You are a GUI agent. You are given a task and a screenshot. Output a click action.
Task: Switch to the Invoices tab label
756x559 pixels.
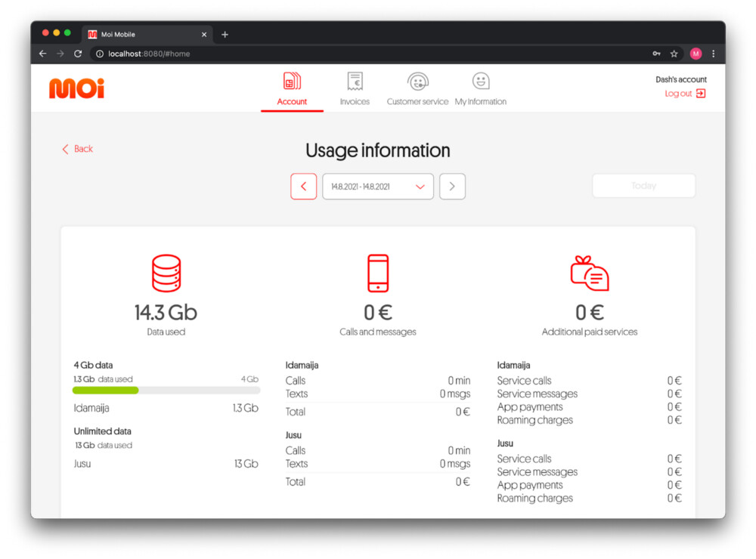[x=355, y=102]
